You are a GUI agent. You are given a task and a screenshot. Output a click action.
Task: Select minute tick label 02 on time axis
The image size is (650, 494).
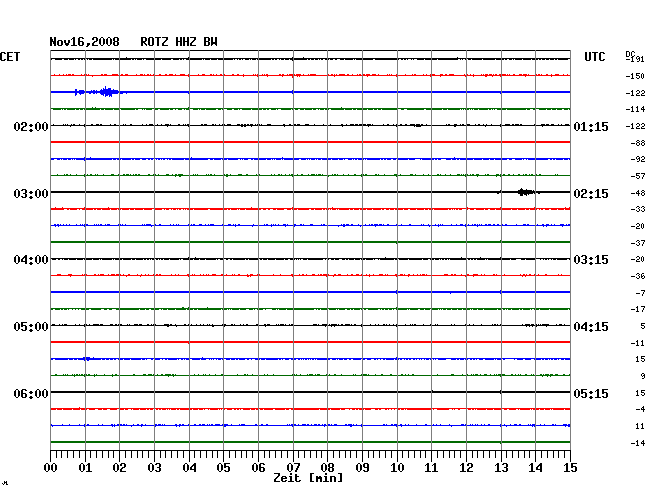[x=119, y=467]
